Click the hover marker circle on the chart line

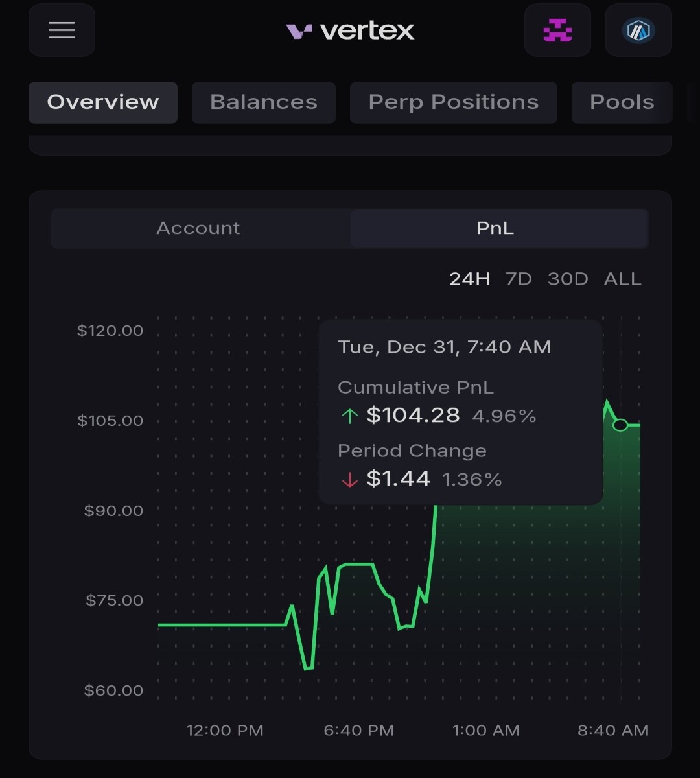[x=620, y=425]
